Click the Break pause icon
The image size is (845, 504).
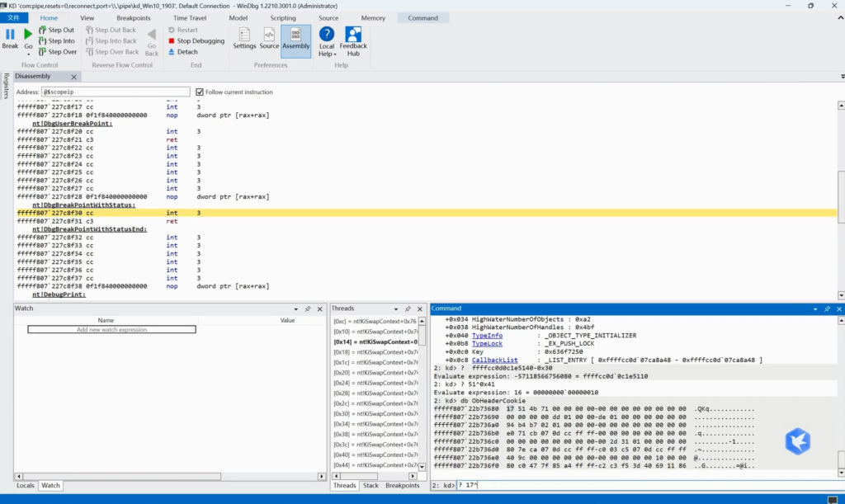[10, 35]
